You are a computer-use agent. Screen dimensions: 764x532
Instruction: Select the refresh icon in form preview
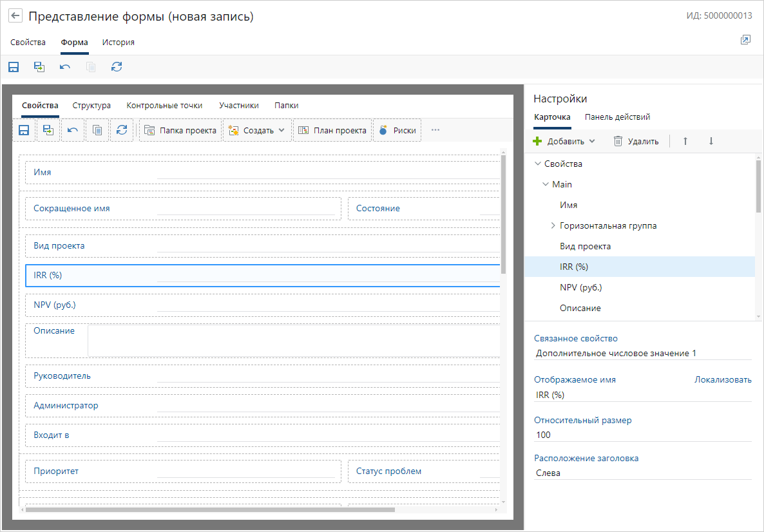[x=122, y=130]
